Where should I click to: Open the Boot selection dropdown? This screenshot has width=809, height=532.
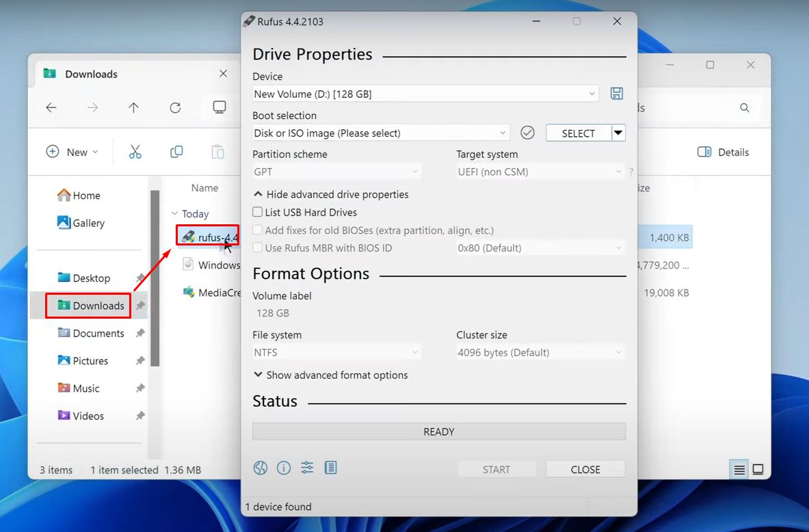pos(381,133)
